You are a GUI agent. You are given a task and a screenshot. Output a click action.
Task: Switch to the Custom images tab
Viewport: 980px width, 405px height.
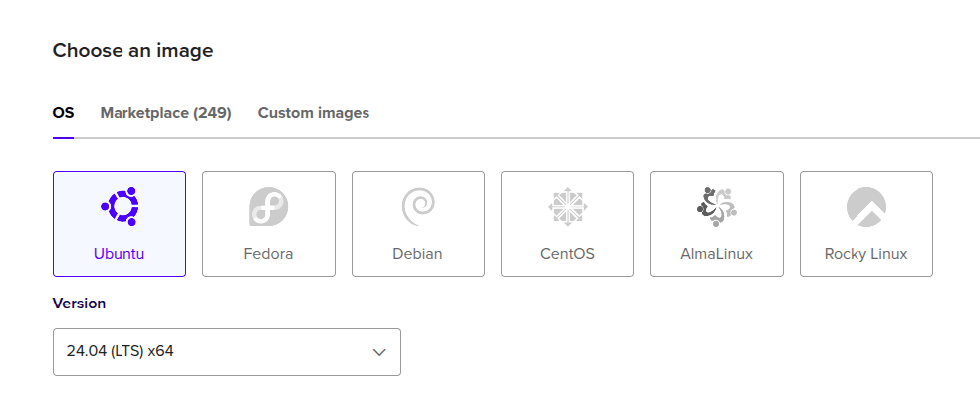coord(314,113)
